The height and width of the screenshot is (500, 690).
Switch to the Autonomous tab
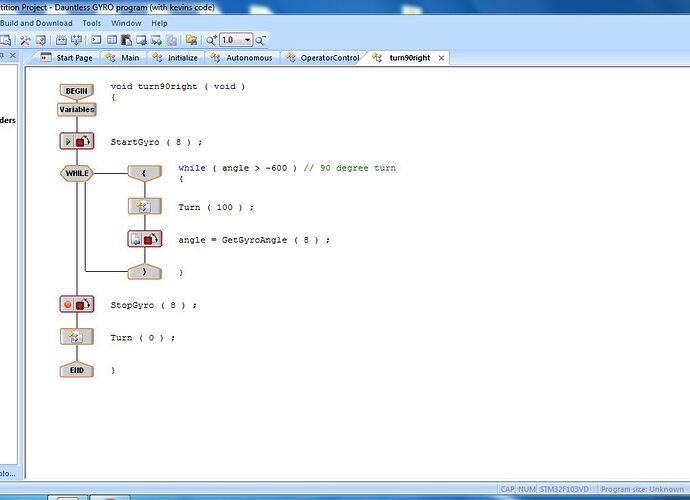[241, 58]
